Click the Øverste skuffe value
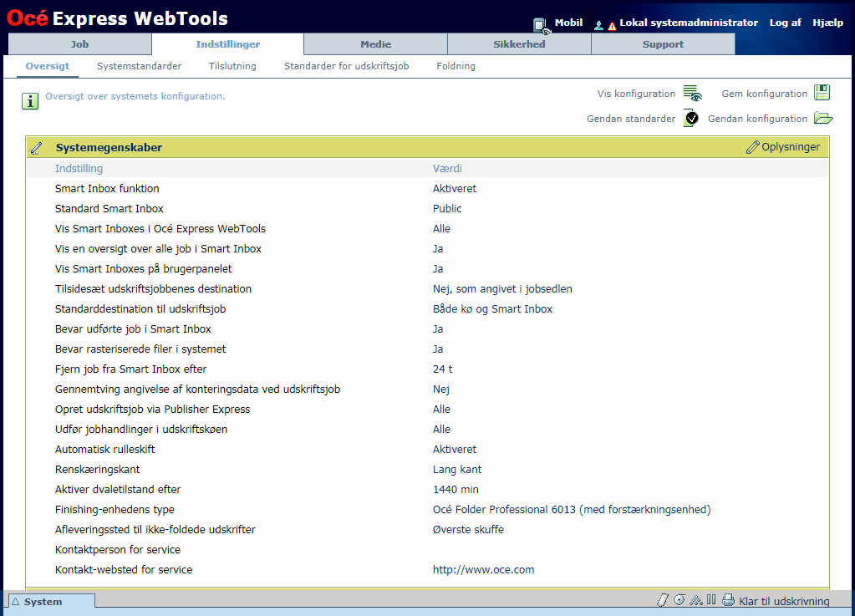Screen dimensions: 855x616 tap(468, 530)
